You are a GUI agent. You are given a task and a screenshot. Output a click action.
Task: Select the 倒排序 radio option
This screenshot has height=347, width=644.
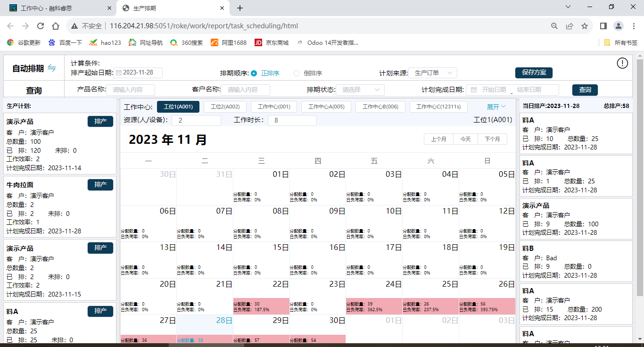coord(297,73)
